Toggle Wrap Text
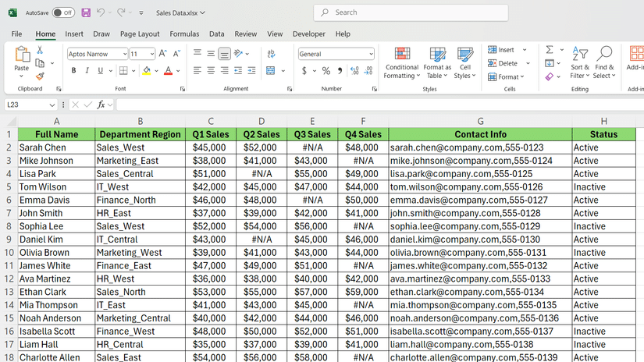The image size is (644, 362). (271, 54)
